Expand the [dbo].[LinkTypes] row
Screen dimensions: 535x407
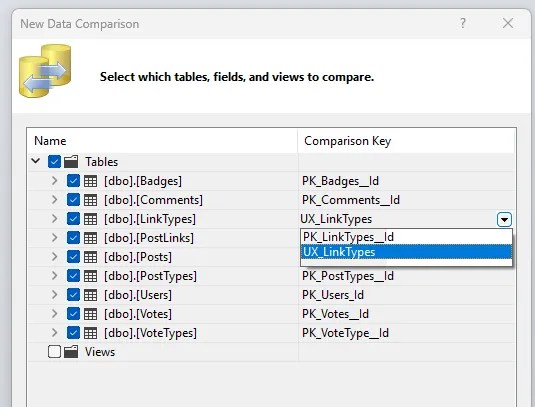click(54, 219)
